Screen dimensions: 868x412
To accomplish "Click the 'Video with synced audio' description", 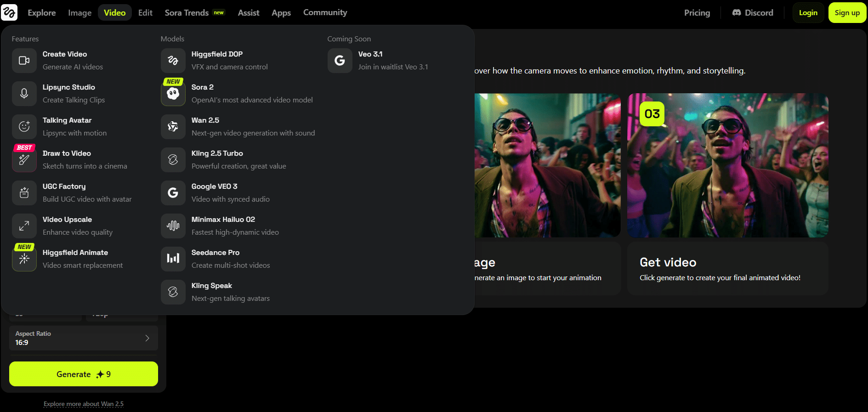I will pyautogui.click(x=231, y=199).
